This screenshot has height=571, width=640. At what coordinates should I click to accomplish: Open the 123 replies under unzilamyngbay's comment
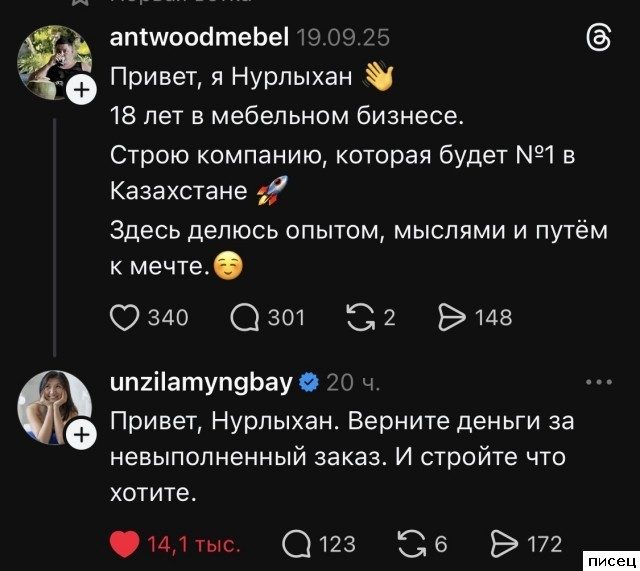297,544
